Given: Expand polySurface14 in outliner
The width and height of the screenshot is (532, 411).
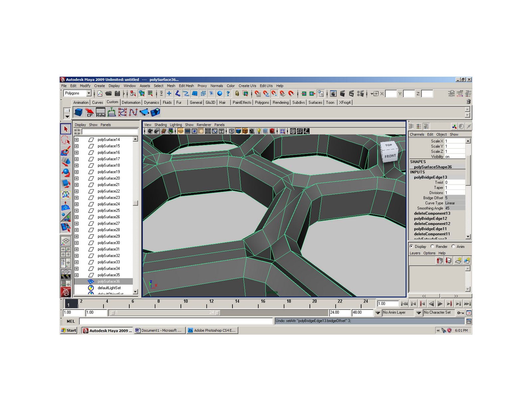Looking at the screenshot, I should 76,140.
